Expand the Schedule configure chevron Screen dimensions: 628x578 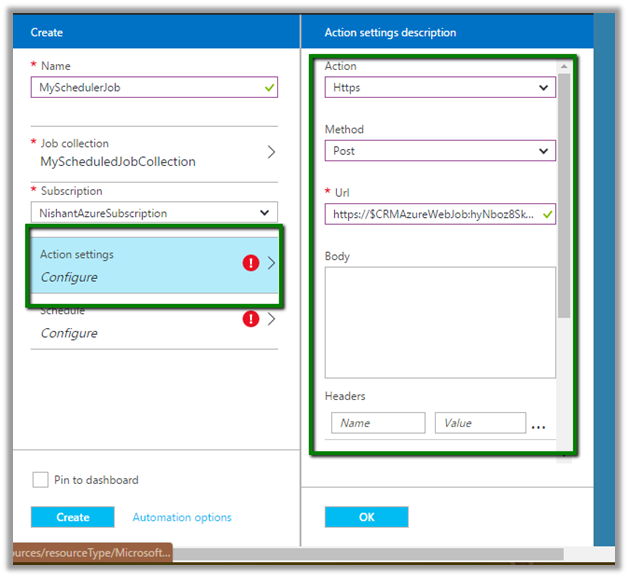271,320
